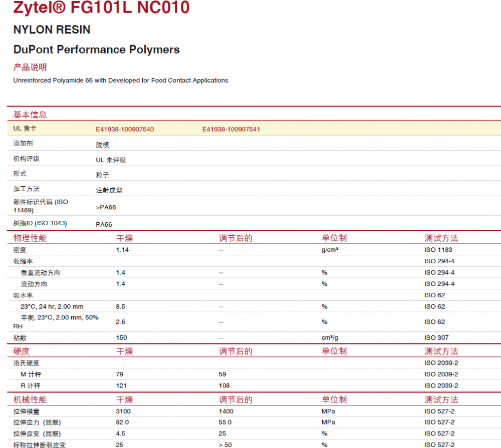Select the '产品说明' section heading
This screenshot has width=501, height=448.
point(30,67)
